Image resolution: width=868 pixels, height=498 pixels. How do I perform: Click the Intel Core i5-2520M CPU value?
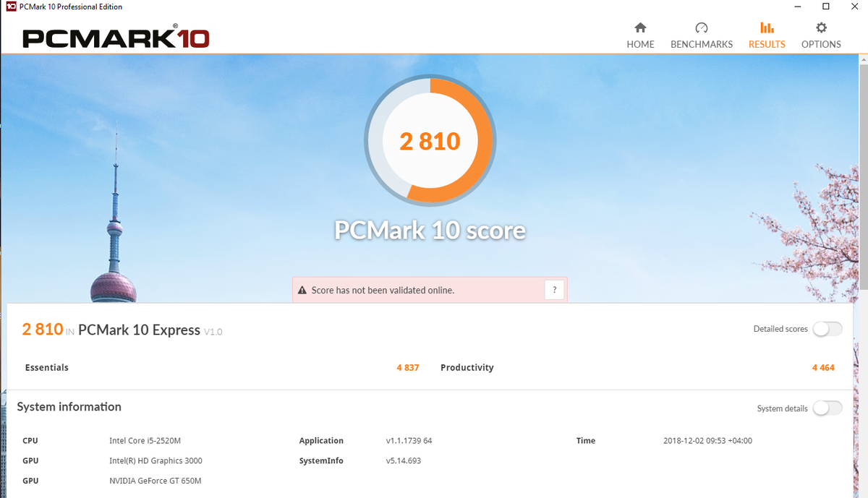tap(145, 441)
